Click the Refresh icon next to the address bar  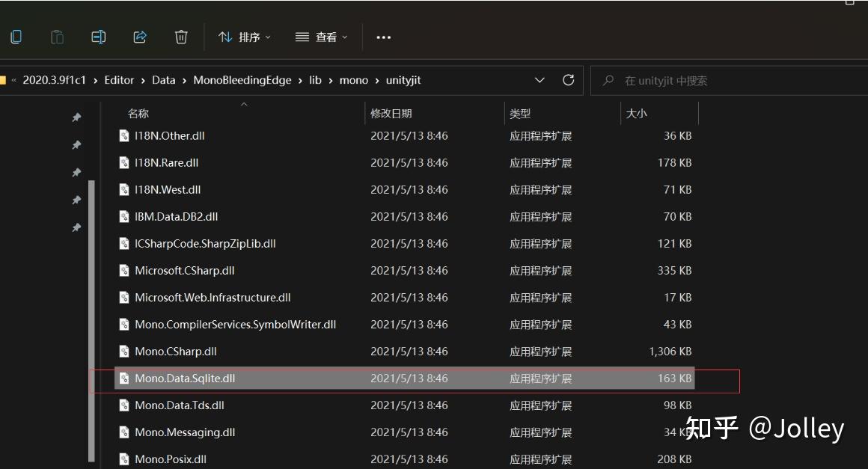(569, 80)
